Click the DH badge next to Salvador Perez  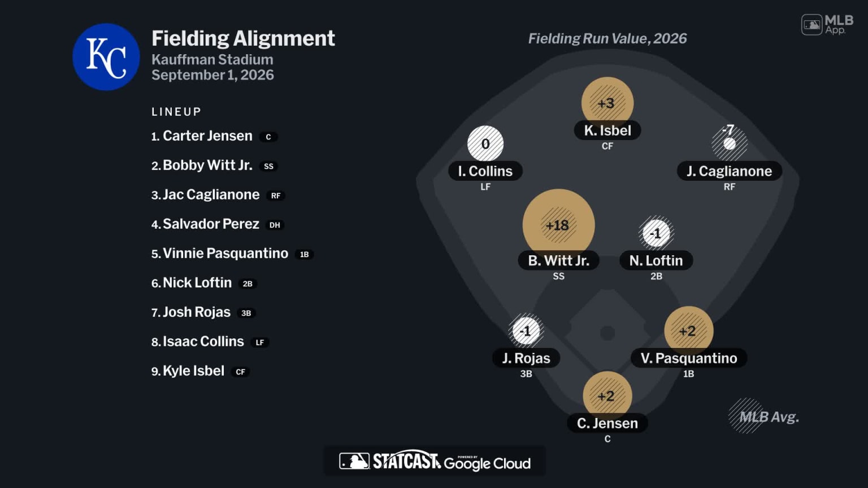275,225
